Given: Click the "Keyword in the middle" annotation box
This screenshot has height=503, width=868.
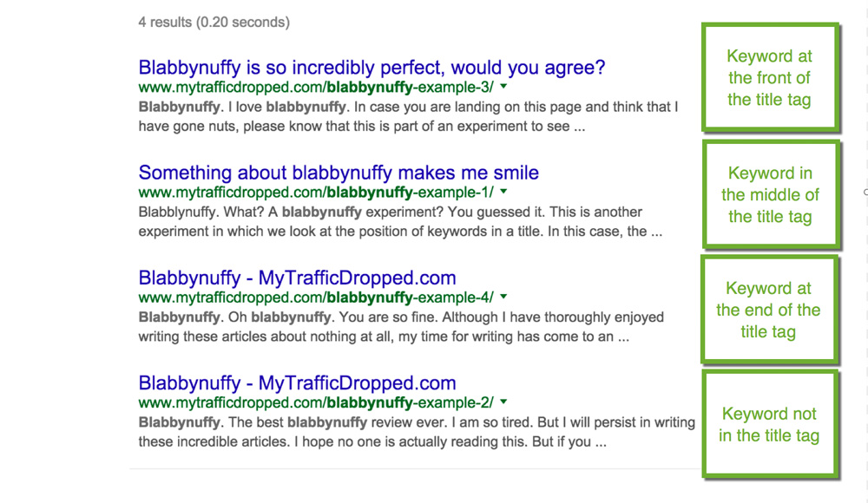Looking at the screenshot, I should [770, 195].
